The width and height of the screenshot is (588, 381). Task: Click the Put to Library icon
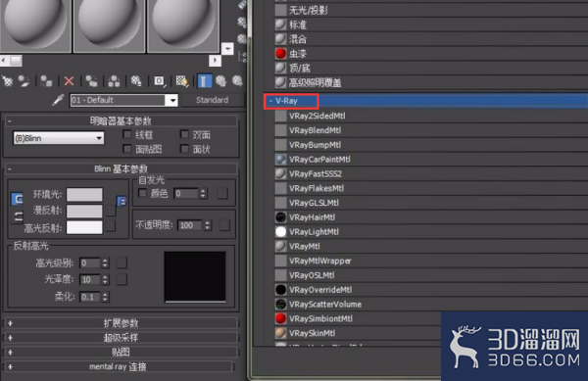136,81
